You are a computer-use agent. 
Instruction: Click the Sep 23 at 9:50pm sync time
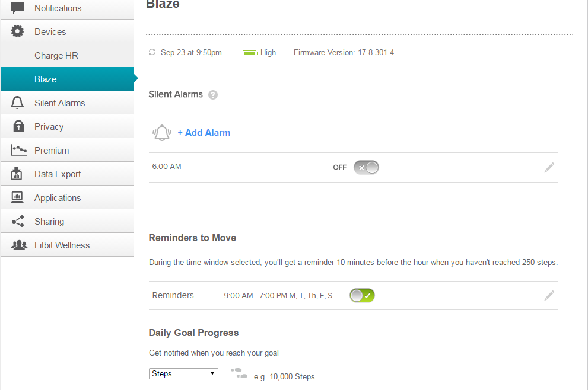click(x=191, y=52)
